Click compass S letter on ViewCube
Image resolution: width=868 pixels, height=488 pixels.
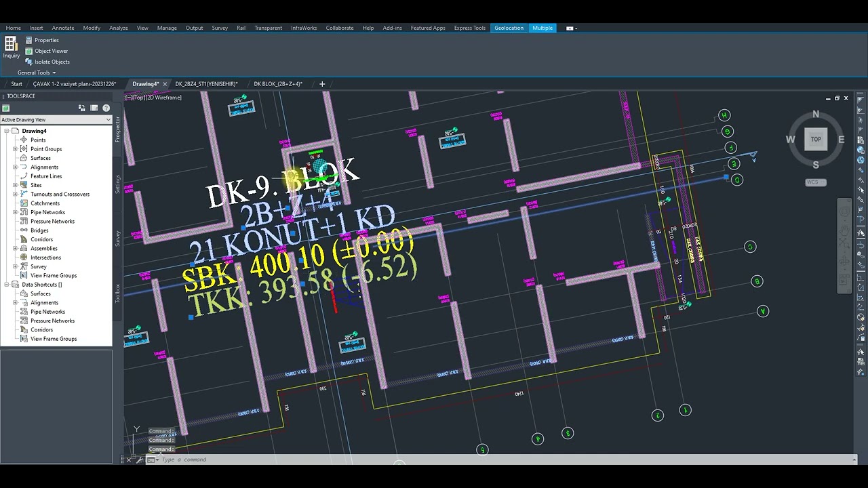[x=816, y=165]
